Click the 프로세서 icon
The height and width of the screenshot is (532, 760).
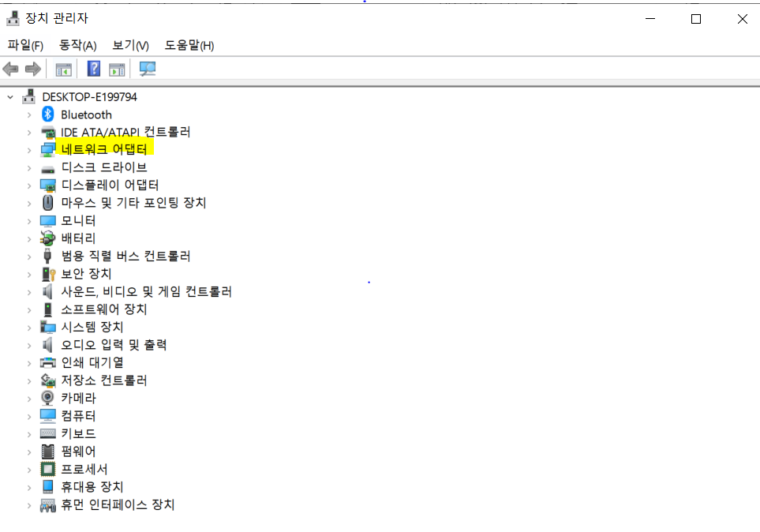click(47, 469)
